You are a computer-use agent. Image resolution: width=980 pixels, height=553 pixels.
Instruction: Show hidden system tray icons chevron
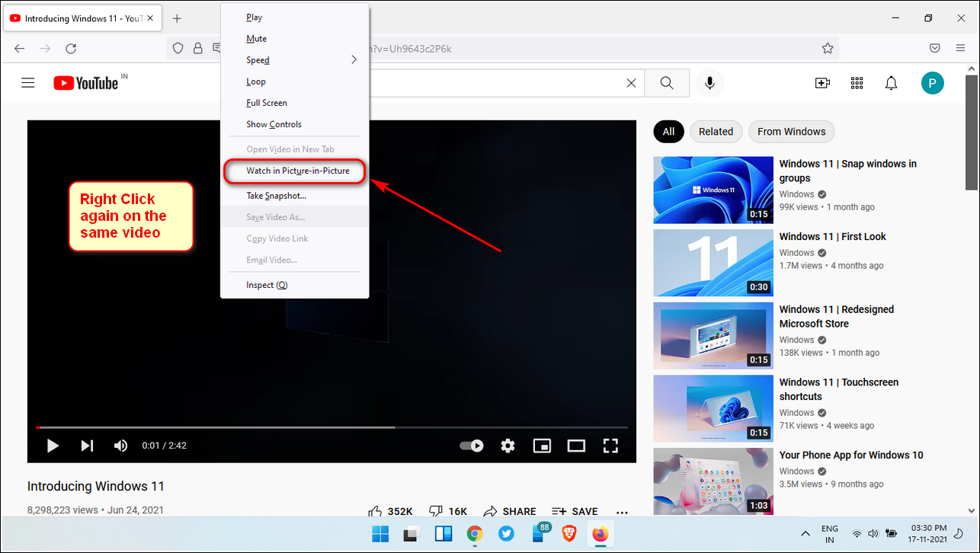coord(805,534)
